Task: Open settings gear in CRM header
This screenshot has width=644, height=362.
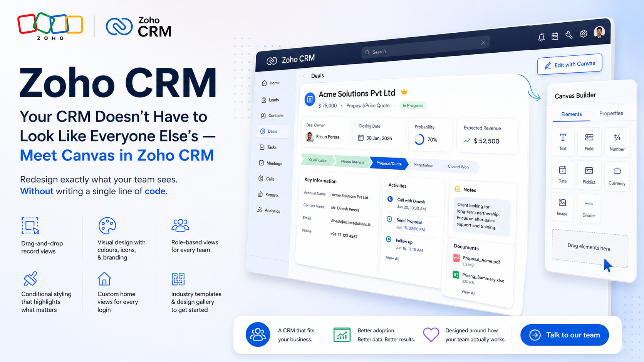Action: [584, 34]
